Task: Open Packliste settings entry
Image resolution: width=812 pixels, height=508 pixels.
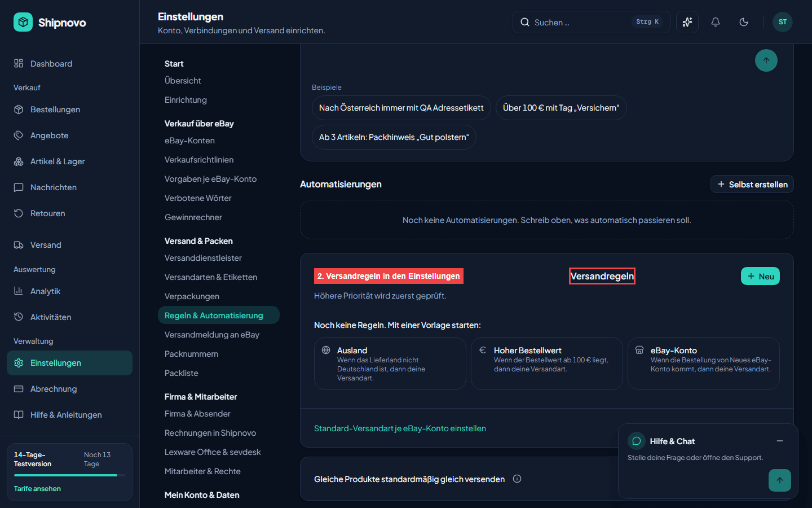Action: [182, 373]
